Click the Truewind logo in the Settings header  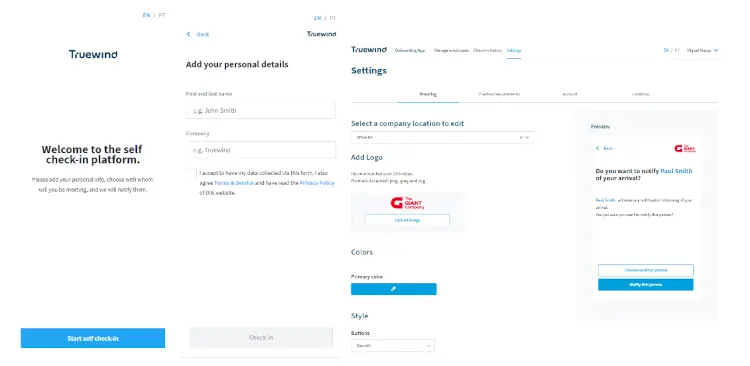tap(369, 50)
